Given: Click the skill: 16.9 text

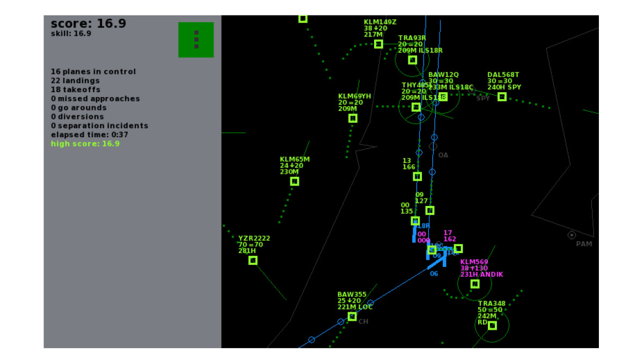Looking at the screenshot, I should coord(71,33).
